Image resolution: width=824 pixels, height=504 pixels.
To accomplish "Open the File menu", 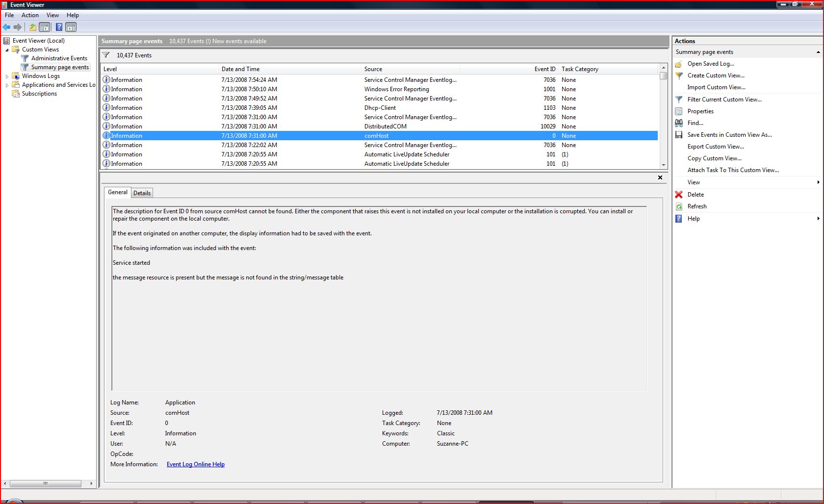I will (9, 15).
